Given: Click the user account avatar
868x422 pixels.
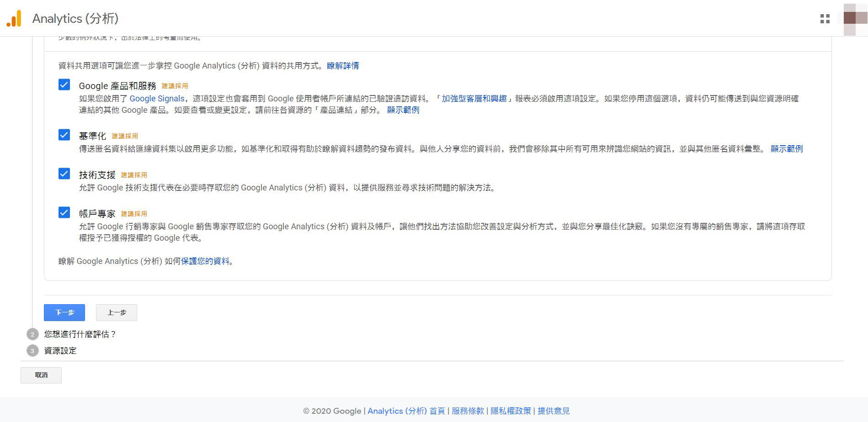Looking at the screenshot, I should (x=855, y=18).
